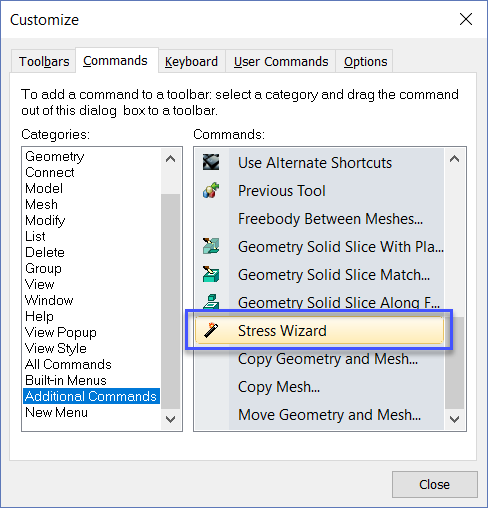The height and width of the screenshot is (508, 488).
Task: Switch to the Options tab
Action: tap(365, 62)
